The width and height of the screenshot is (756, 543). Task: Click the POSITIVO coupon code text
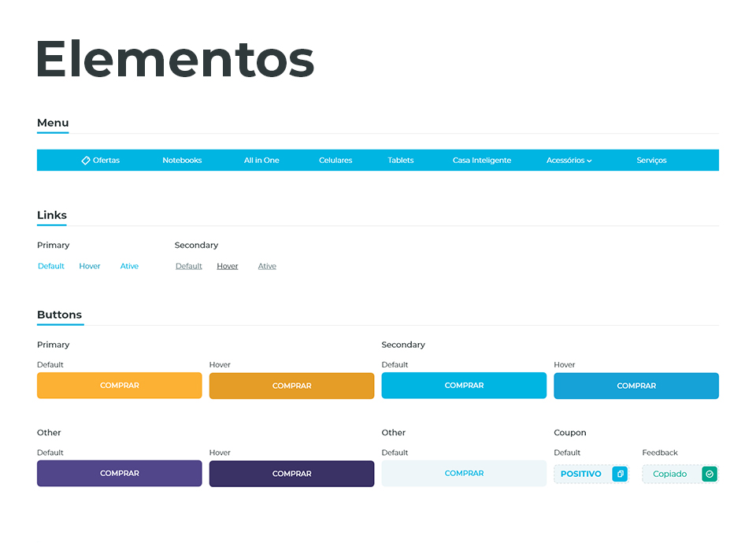click(581, 474)
